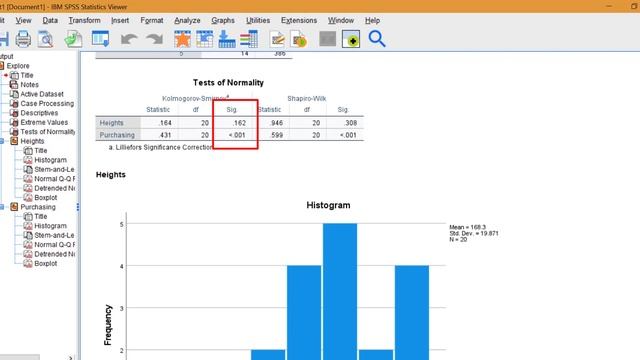The width and height of the screenshot is (640, 360).
Task: Click the blue magnifier Search icon
Action: pos(377,39)
